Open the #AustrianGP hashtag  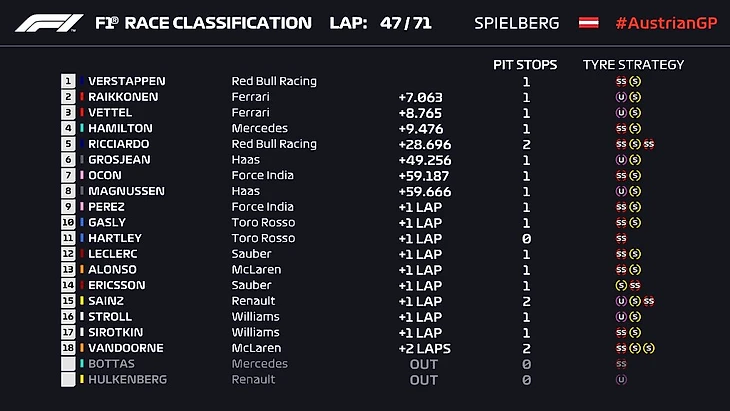(x=664, y=22)
